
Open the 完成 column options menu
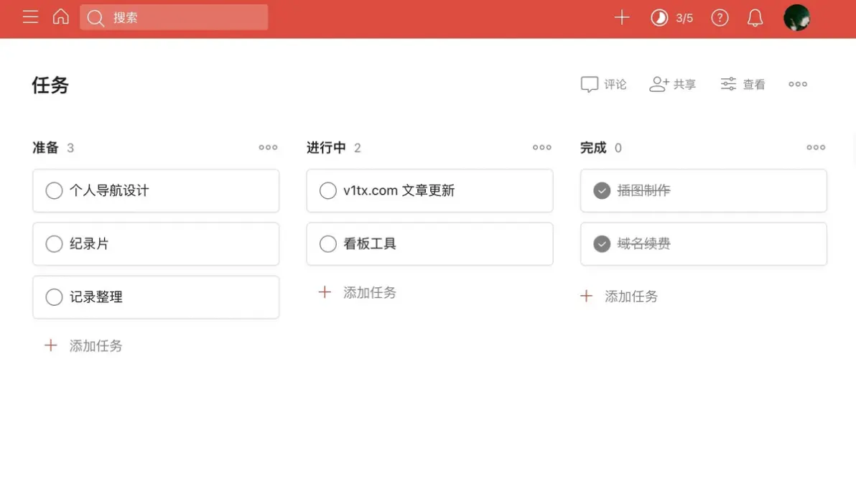817,147
